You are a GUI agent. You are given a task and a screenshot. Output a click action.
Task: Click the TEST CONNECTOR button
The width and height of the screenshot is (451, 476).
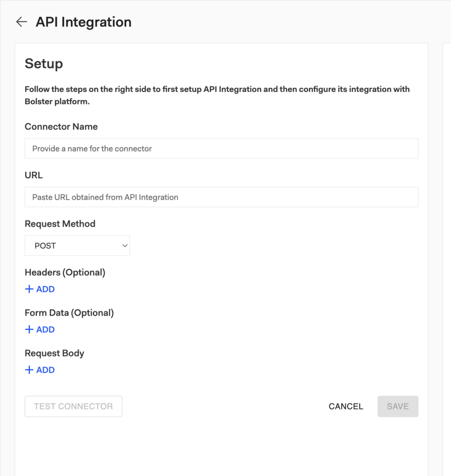pyautogui.click(x=73, y=406)
